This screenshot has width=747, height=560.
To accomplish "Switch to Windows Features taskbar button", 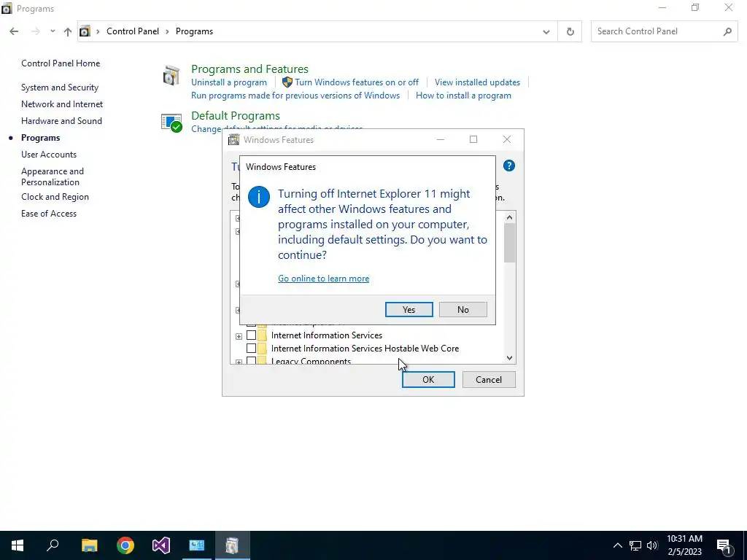I will tap(232, 545).
